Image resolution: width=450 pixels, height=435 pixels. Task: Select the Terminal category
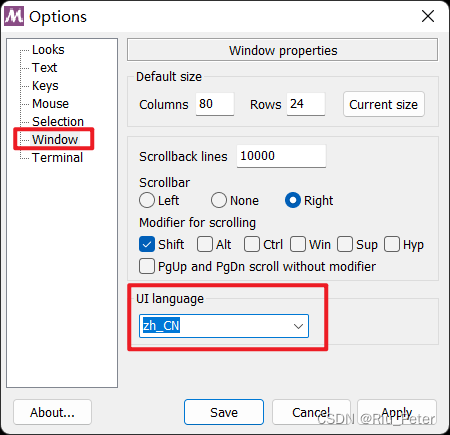pos(57,158)
